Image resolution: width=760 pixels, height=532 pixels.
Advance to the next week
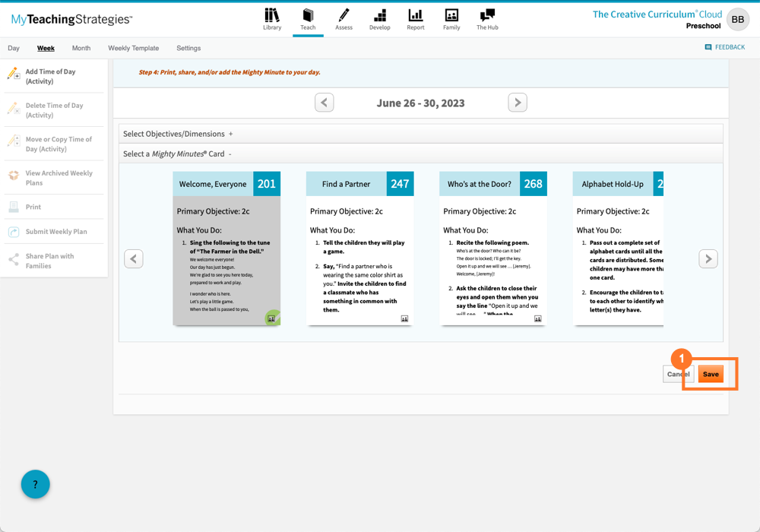(518, 102)
